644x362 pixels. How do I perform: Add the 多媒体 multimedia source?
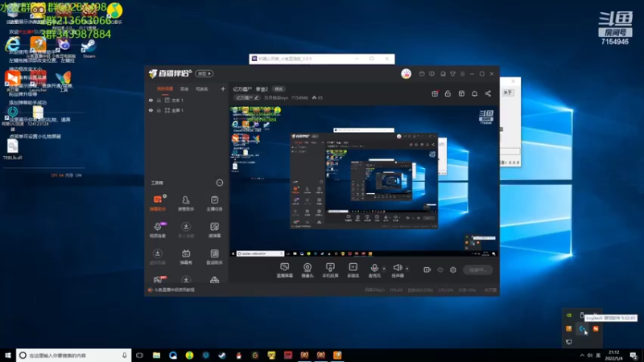click(353, 270)
